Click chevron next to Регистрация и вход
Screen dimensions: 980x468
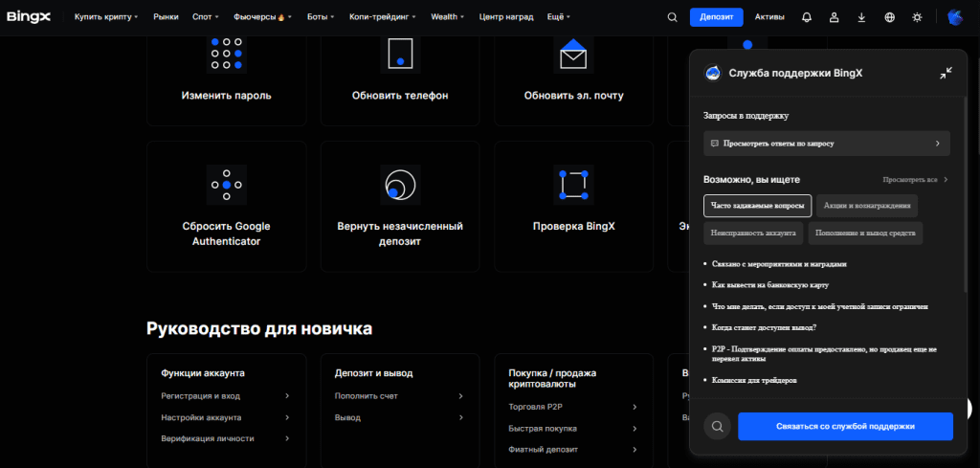coord(287,396)
